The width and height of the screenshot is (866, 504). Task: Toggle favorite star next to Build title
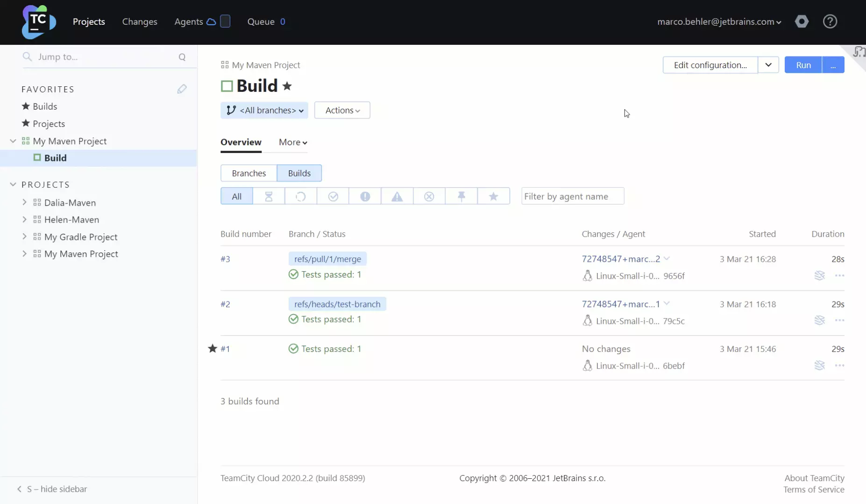[287, 86]
